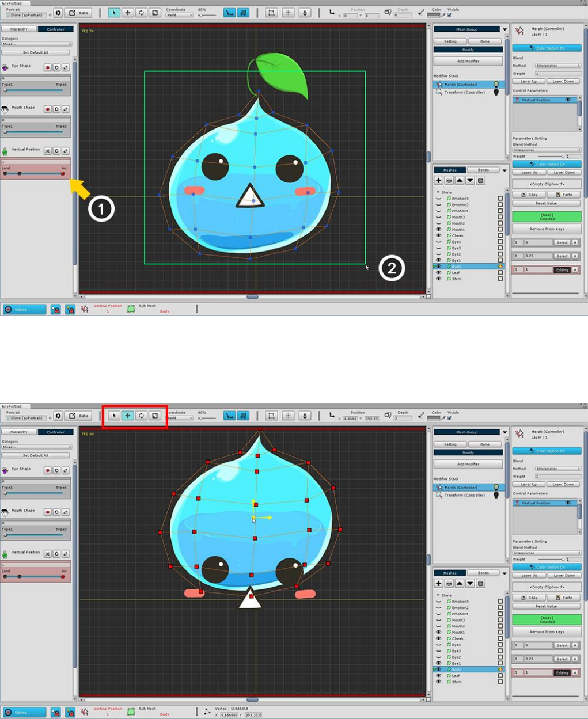Viewport: 588px width, 719px height.
Task: Open the Parameters Setting Blend Method dropdown, top screenshot
Action: [x=547, y=150]
